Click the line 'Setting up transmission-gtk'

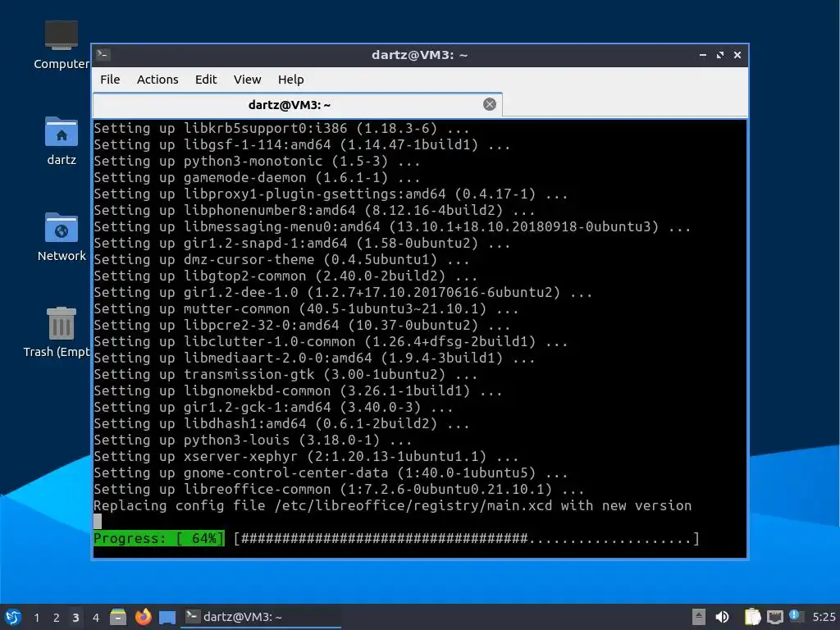(285, 374)
